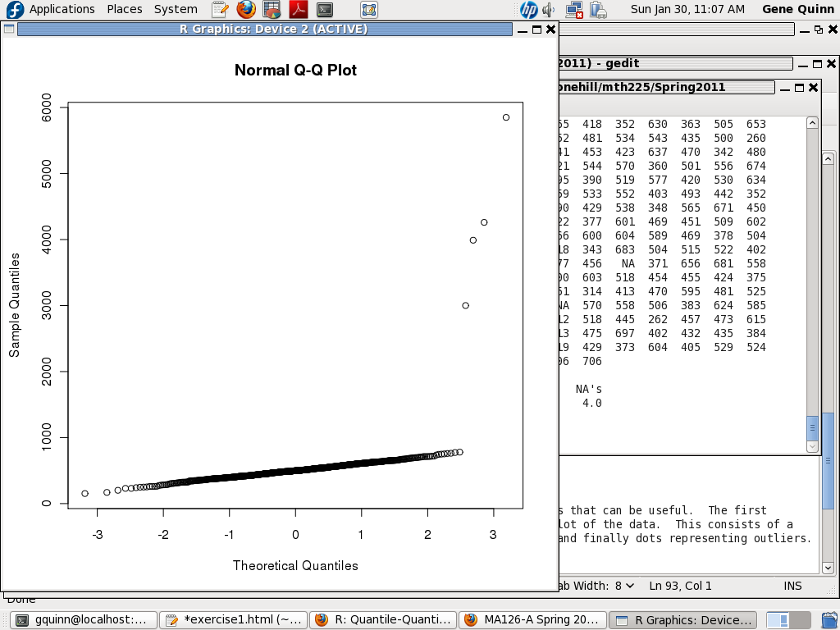840x630 pixels.
Task: Launch Firefox from the top panel
Action: coord(246,10)
